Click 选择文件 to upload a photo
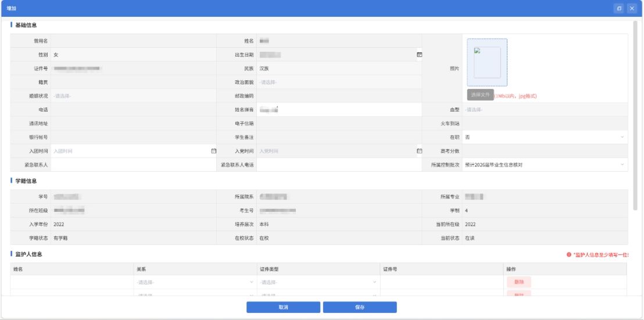Image resolution: width=644 pixels, height=320 pixels. coord(480,94)
